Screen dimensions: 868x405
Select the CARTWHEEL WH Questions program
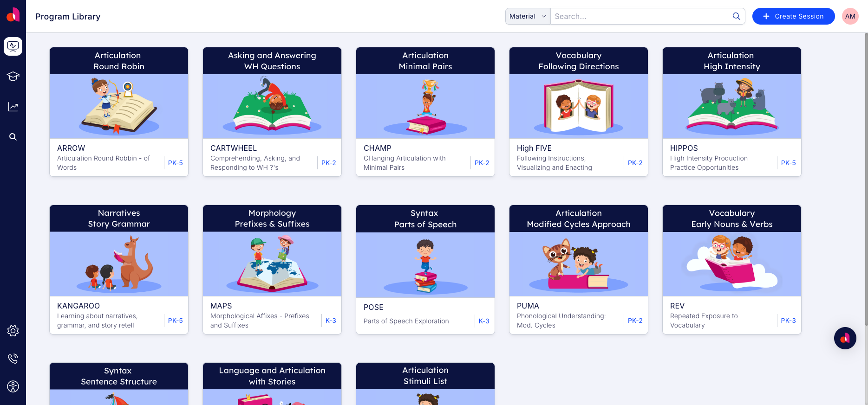272,112
